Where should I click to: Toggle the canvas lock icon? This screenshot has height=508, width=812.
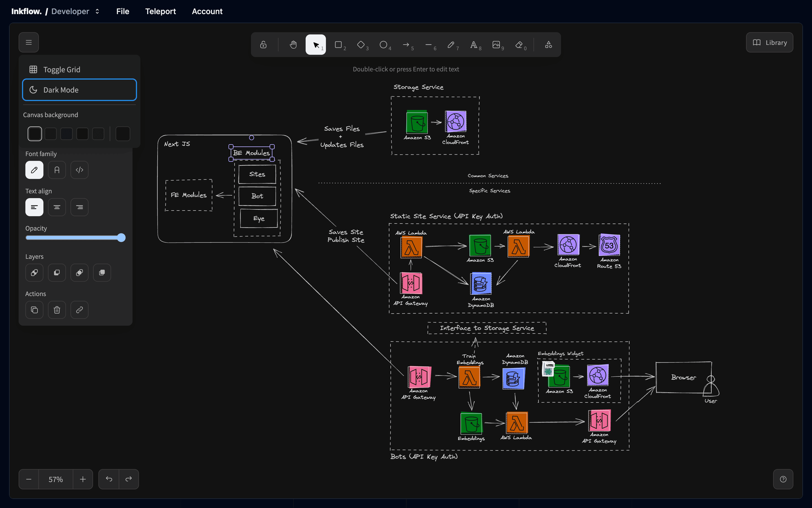[263, 45]
